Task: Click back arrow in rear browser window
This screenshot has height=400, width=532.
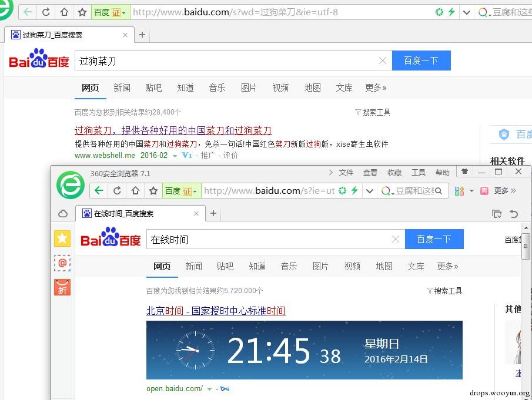Action: [28, 12]
